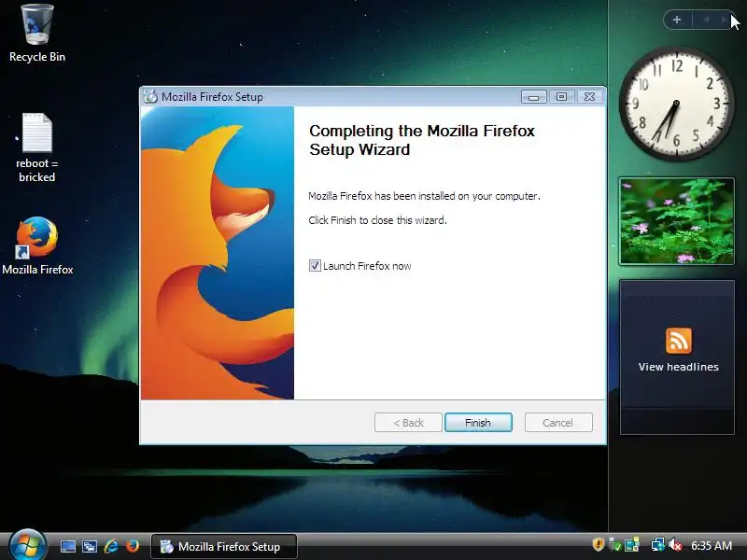Image resolution: width=747 pixels, height=560 pixels.
Task: Launch Firefox from Quick Launch bar
Action: click(x=133, y=546)
